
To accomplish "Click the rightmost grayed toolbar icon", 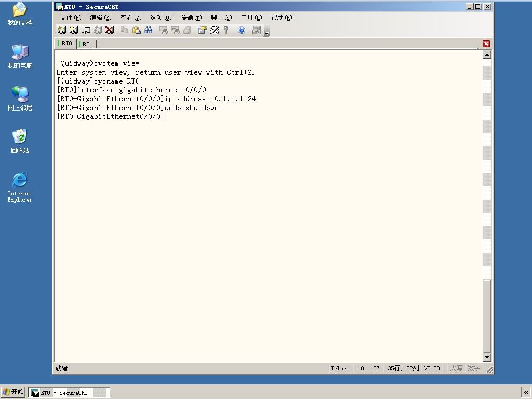I will (x=257, y=30).
